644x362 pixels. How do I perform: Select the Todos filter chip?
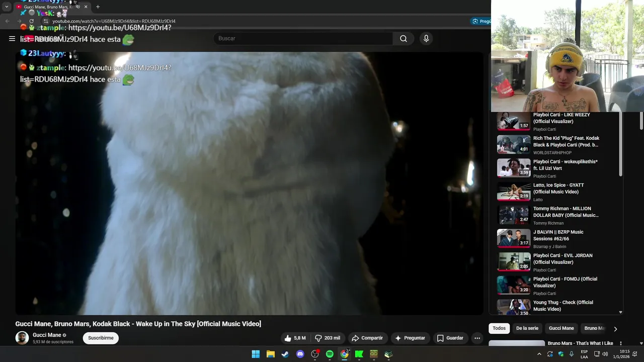[x=499, y=328]
